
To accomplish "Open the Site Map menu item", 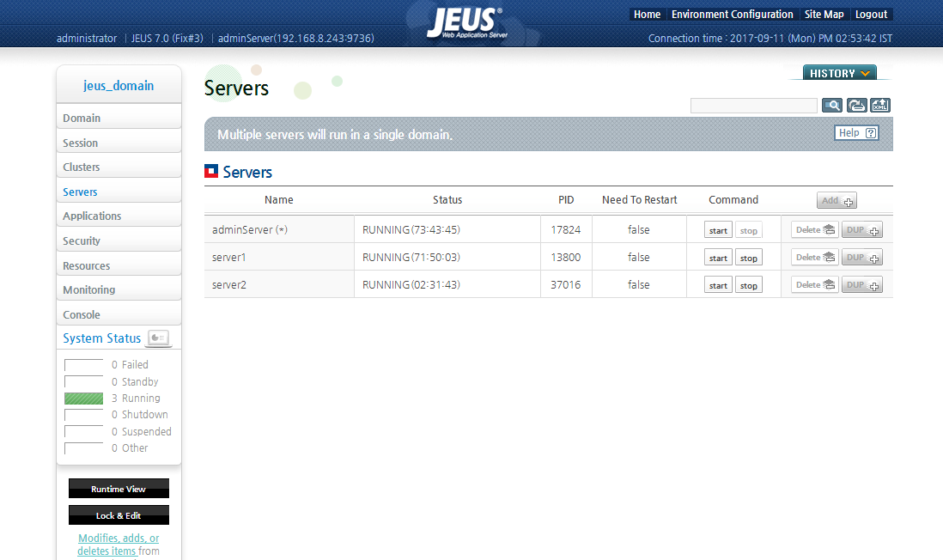I will [824, 15].
